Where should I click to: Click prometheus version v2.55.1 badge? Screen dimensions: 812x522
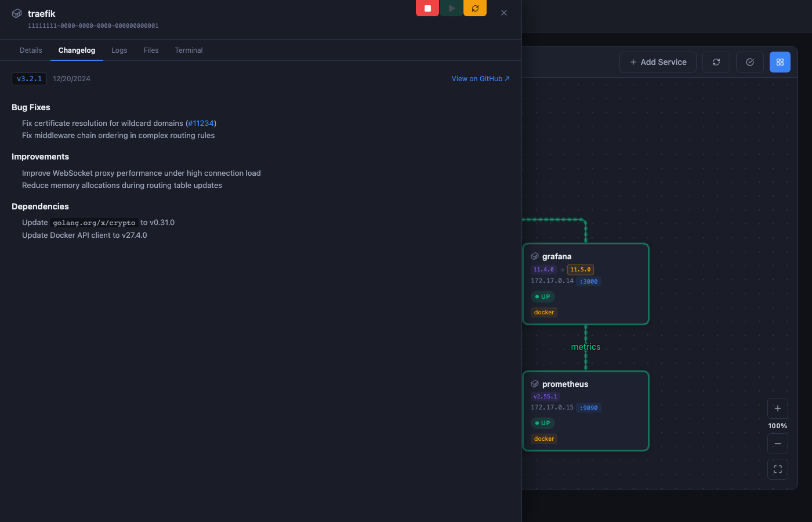tap(545, 397)
